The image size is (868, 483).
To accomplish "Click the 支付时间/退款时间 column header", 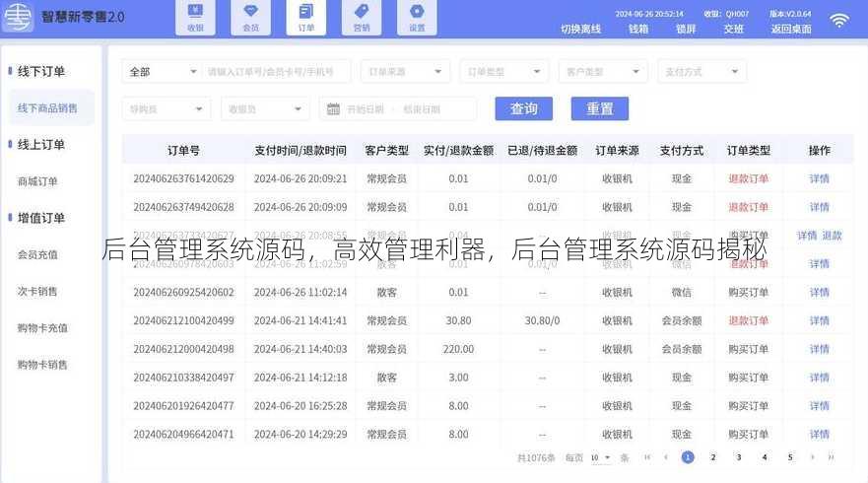I will pos(300,150).
